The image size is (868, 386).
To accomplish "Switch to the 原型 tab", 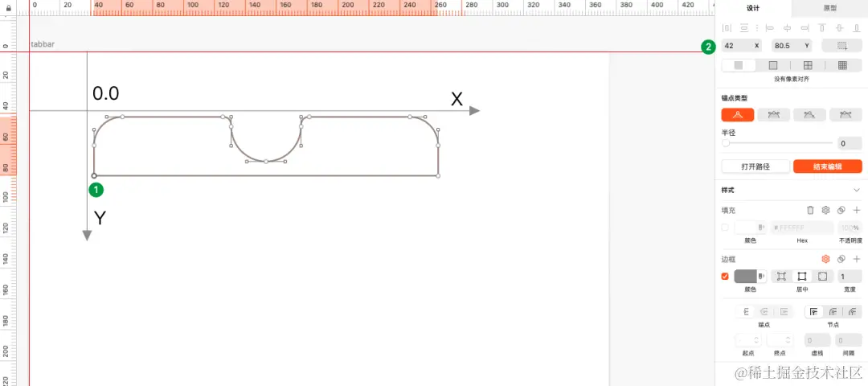I will click(x=829, y=8).
